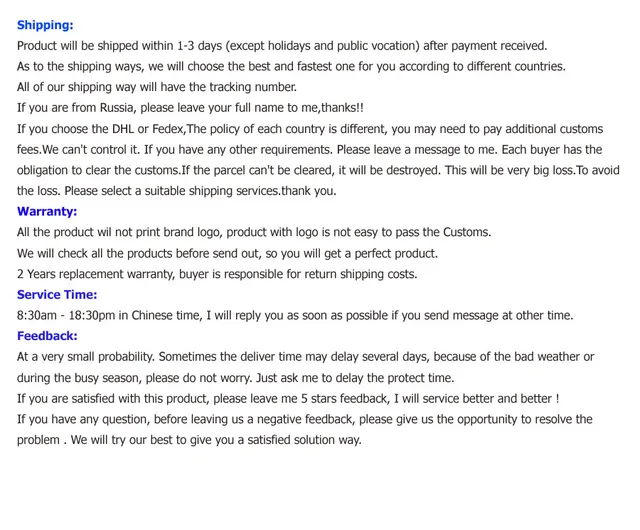Click the blue Warranty: heading
Screen dimensions: 640x530
coord(47,212)
